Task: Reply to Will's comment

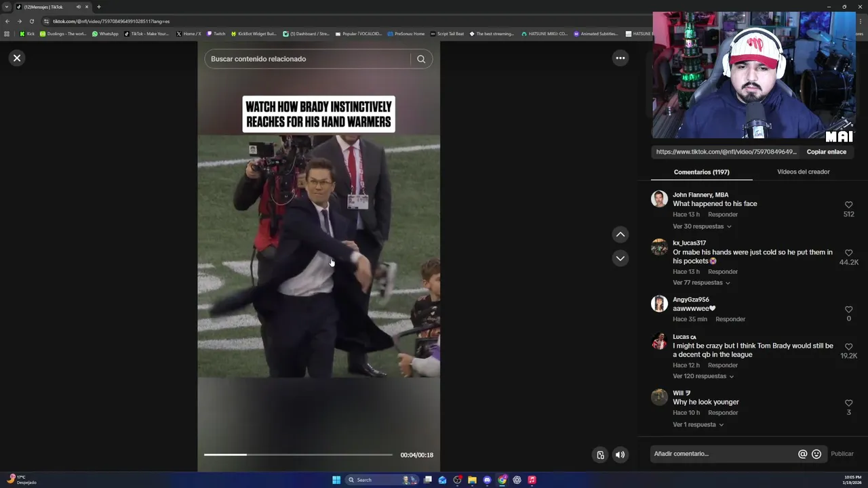Action: [x=723, y=413]
